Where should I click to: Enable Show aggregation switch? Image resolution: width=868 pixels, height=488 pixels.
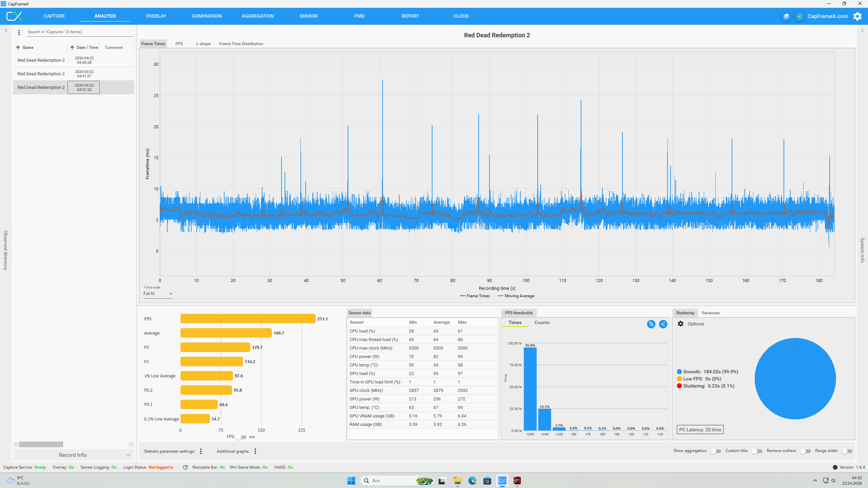[716, 451]
